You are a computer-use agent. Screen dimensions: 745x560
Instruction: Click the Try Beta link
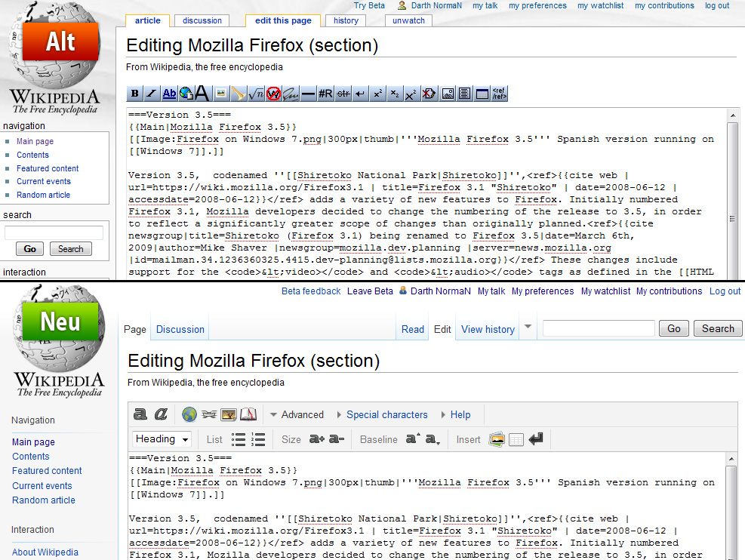click(369, 6)
